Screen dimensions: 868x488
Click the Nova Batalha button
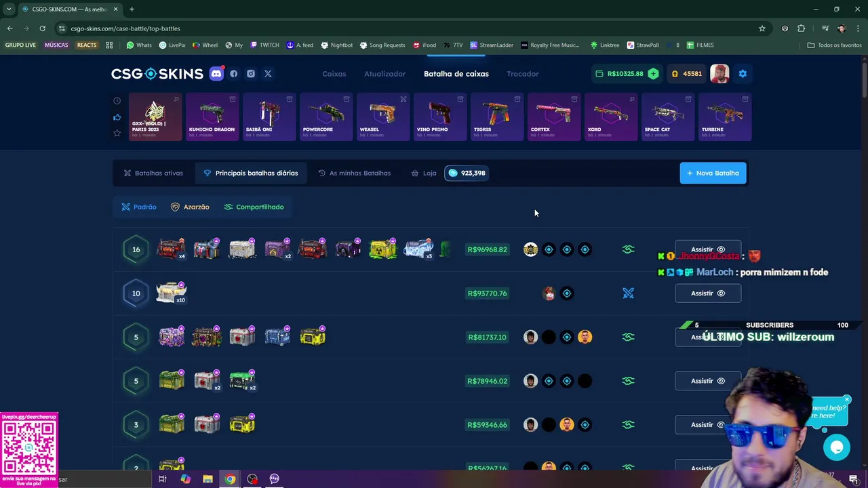(713, 173)
